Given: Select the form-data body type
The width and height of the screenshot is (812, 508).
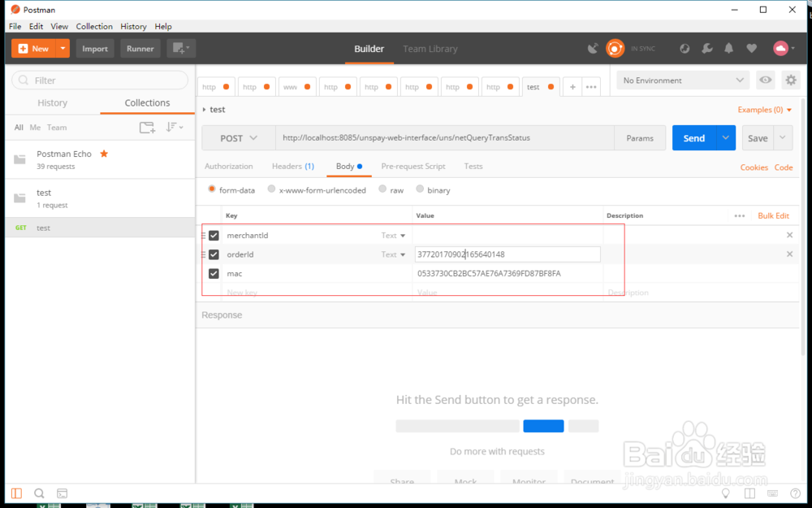Looking at the screenshot, I should [x=212, y=189].
